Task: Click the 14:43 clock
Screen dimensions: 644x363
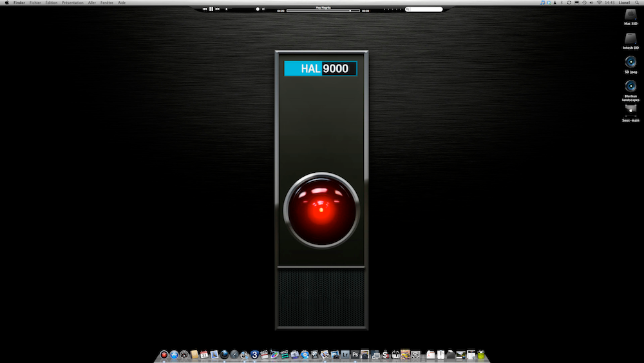Action: click(x=609, y=3)
